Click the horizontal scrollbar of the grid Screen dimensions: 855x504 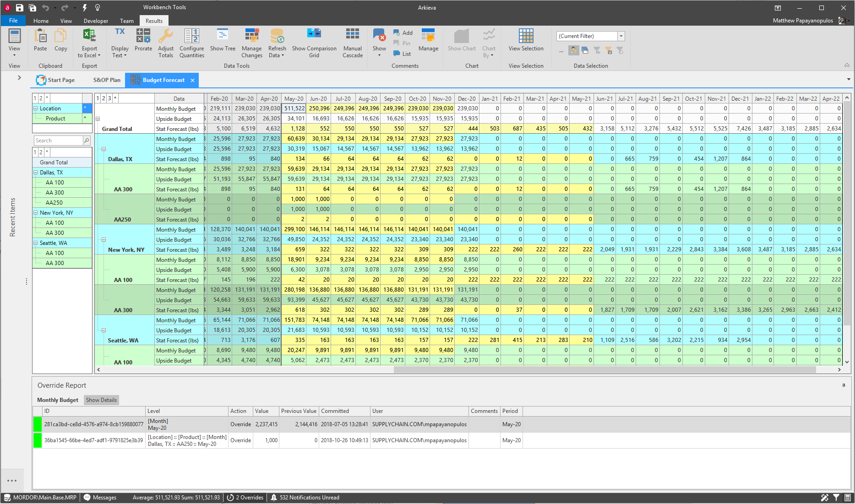click(604, 370)
